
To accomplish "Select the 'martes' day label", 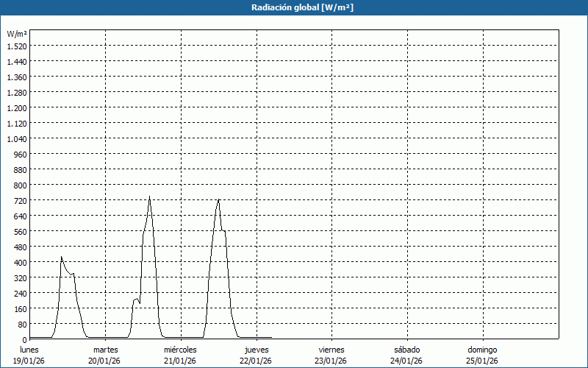I will (106, 350).
